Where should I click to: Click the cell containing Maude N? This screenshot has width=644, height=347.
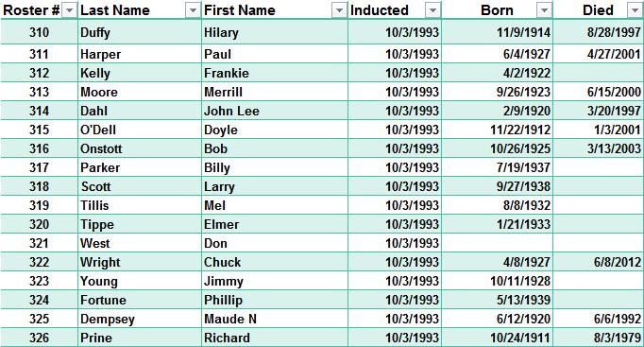275,319
